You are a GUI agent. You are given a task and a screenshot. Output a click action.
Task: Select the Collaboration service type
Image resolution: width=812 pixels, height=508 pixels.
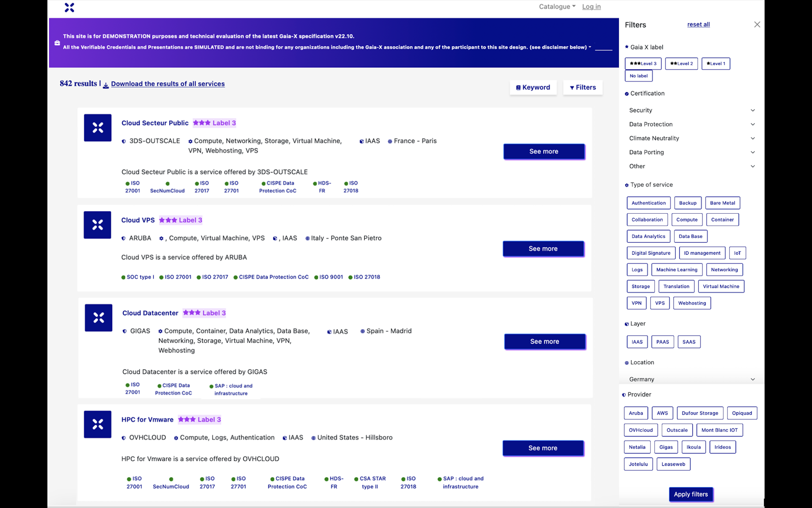click(647, 220)
